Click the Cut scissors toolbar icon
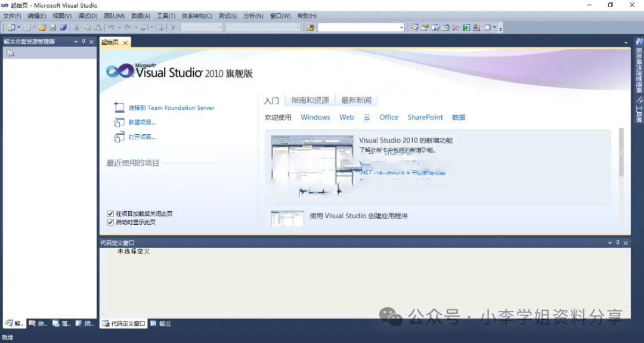The width and height of the screenshot is (644, 343). click(x=76, y=27)
